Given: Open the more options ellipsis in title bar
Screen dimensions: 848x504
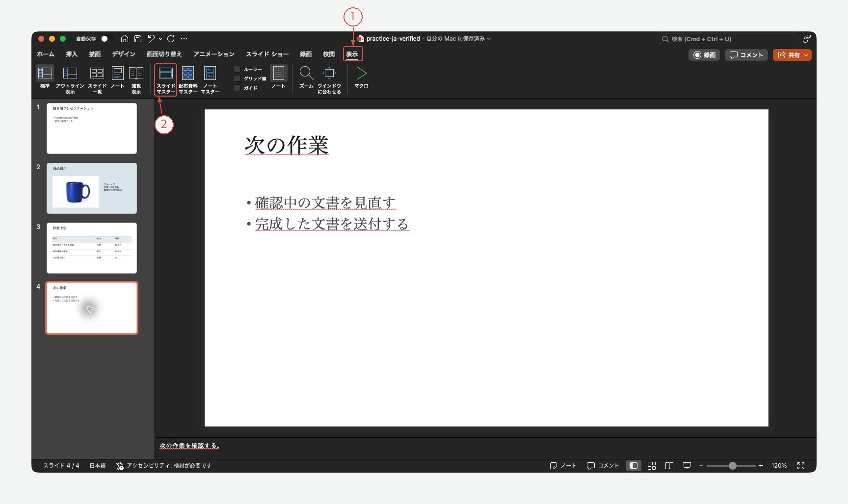Looking at the screenshot, I should (x=184, y=39).
